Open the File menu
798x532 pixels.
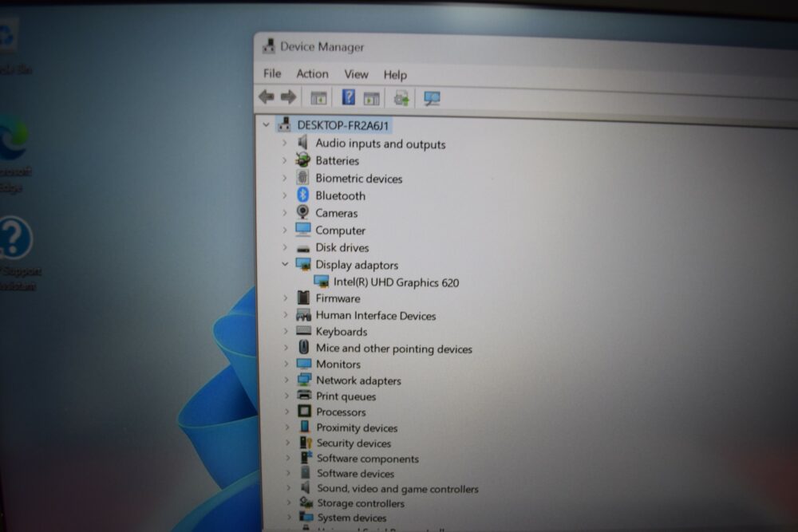(x=272, y=73)
